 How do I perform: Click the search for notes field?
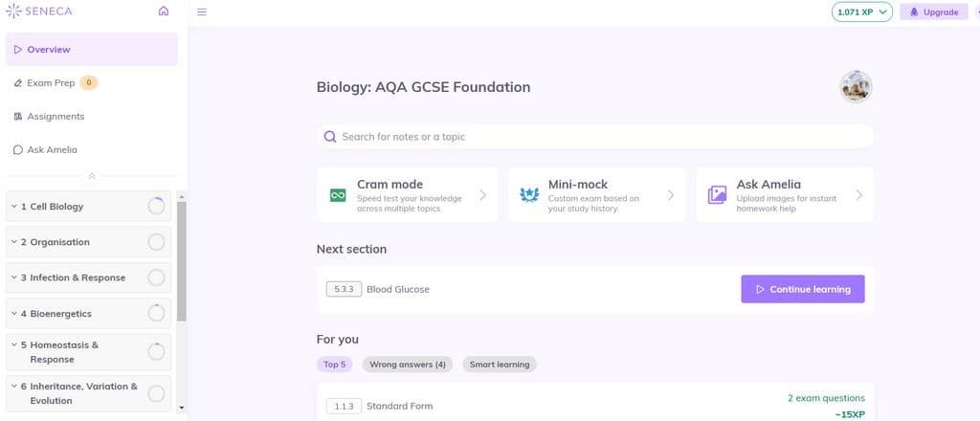click(595, 136)
